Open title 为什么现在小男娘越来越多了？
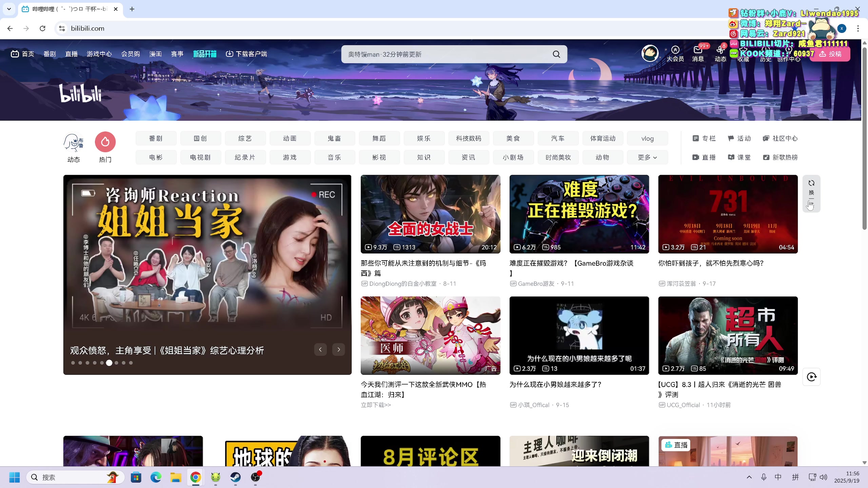Image resolution: width=868 pixels, height=488 pixels. pos(556,385)
